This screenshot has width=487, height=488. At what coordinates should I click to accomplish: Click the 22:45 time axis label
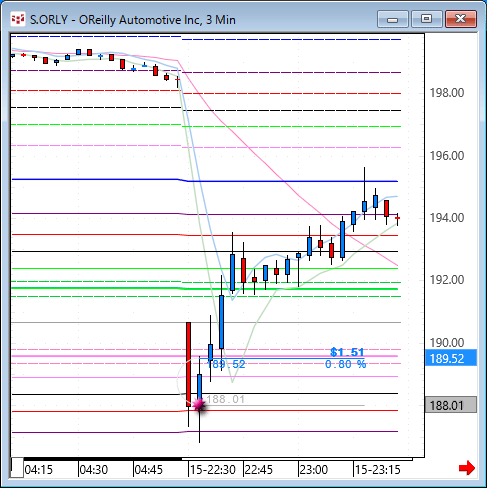tap(259, 470)
